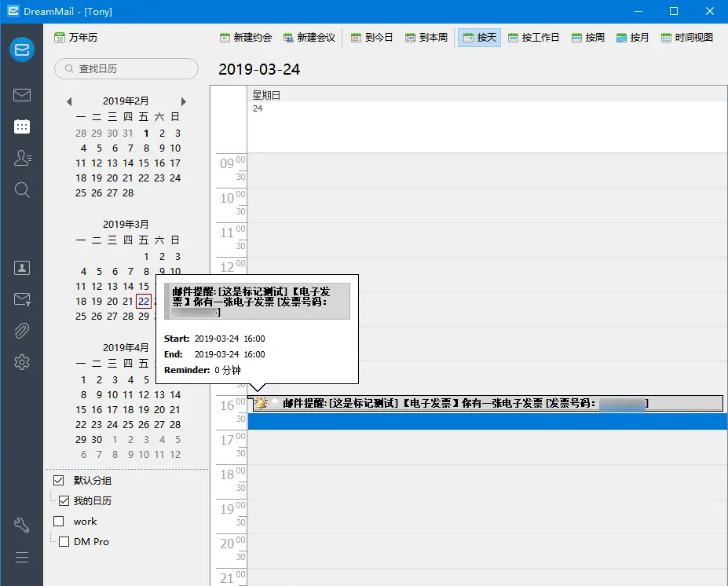Click the 2019-03-24 date heading
Image resolution: width=728 pixels, height=586 pixels.
click(x=259, y=69)
